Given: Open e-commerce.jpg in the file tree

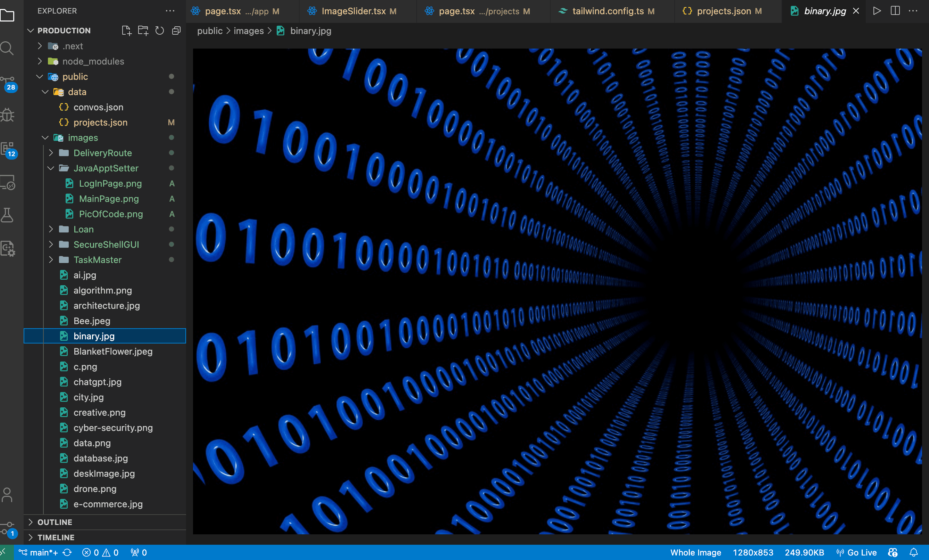Looking at the screenshot, I should (x=105, y=504).
